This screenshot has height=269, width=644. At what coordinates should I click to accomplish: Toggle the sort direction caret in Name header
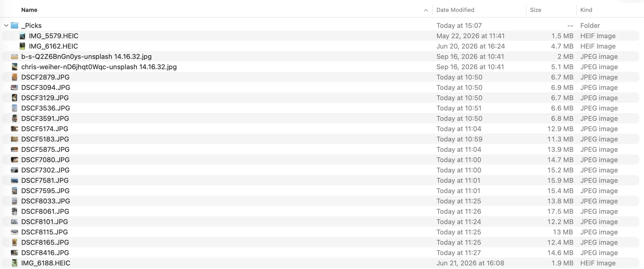point(426,10)
